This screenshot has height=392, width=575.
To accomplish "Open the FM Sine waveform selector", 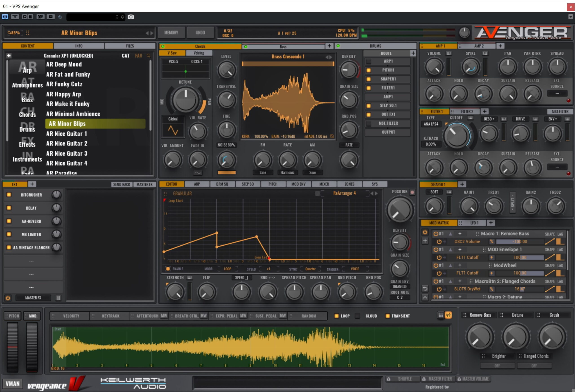I will pos(263,173).
